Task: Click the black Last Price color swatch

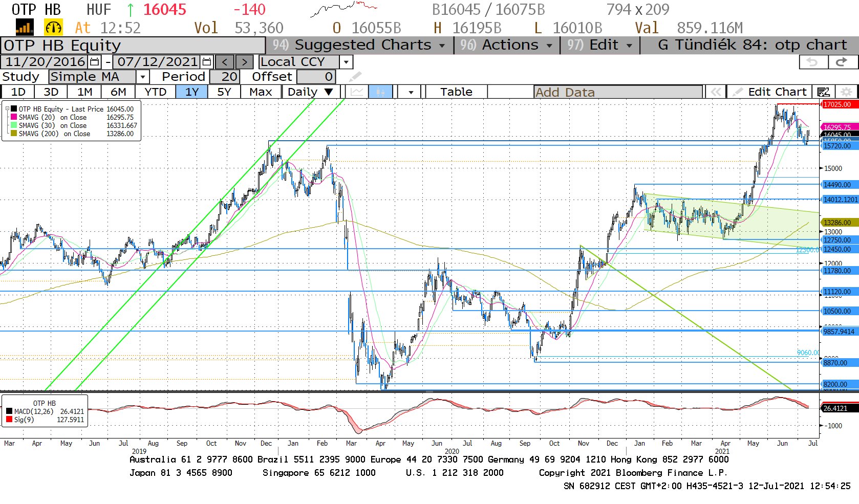Action: 14,108
